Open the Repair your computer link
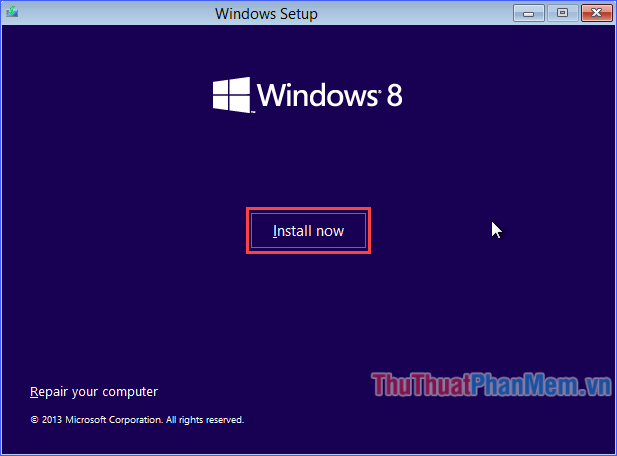 tap(94, 392)
